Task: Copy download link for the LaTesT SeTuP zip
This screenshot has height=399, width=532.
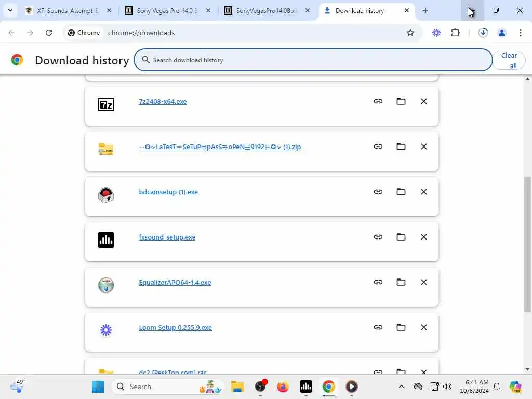Action: tap(378, 147)
